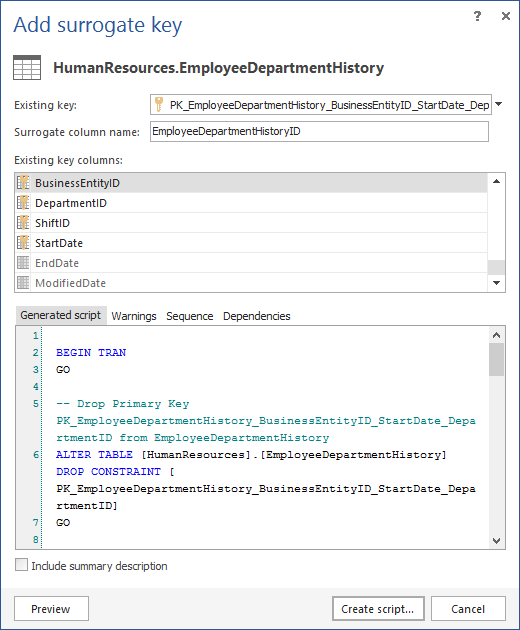This screenshot has width=520, height=630.
Task: Click the script pane scrollbar thumb
Action: click(x=496, y=359)
